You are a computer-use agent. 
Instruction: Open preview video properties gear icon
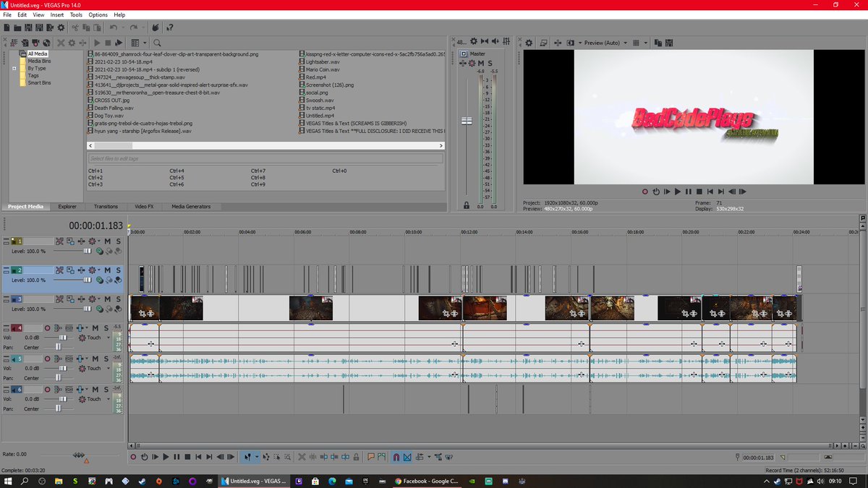[x=529, y=43]
